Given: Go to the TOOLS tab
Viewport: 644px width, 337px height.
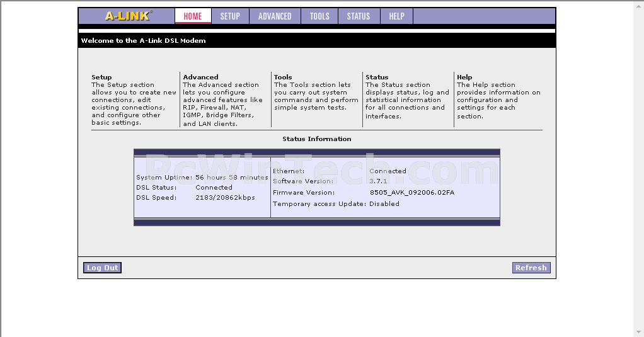Looking at the screenshot, I should coord(319,16).
